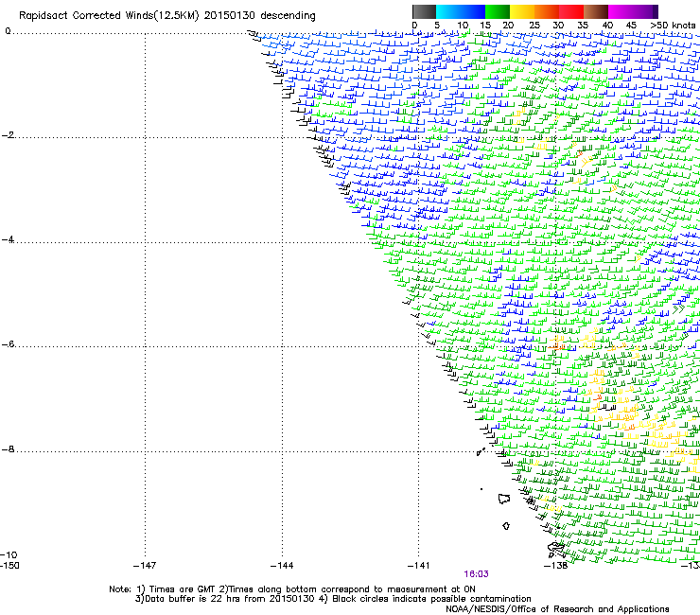This screenshot has width=700, height=615.
Task: Click the '-8' latitude axis label
Action: point(8,449)
